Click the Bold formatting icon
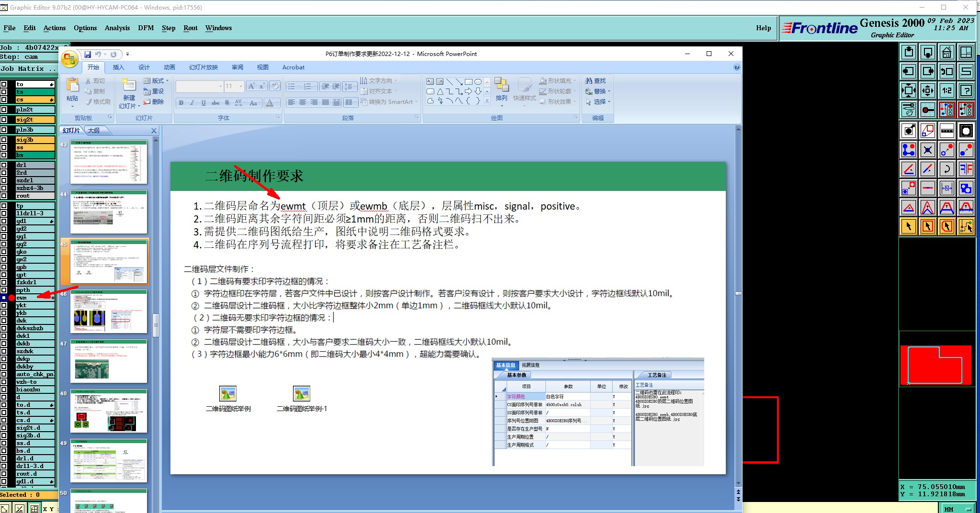980x513 pixels. point(181,102)
